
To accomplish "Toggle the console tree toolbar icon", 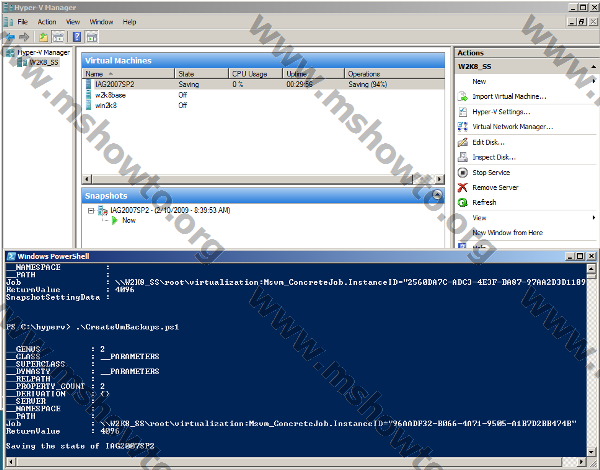I will coord(58,37).
